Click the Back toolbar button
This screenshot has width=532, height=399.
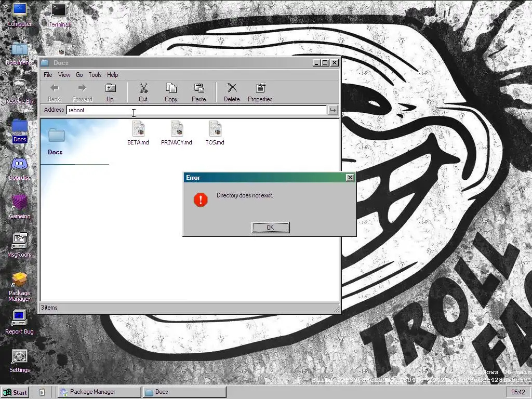coord(54,92)
